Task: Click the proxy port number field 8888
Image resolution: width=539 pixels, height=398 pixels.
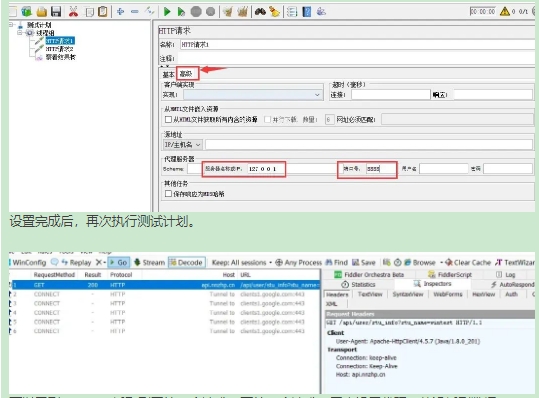Action: pyautogui.click(x=381, y=169)
